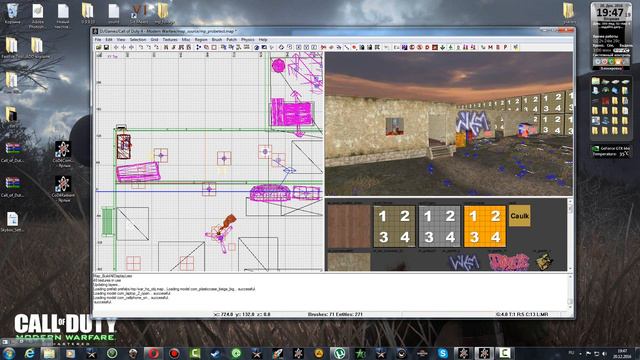This screenshot has height=360, width=640.
Task: Open the Grid menu
Action: 154,40
